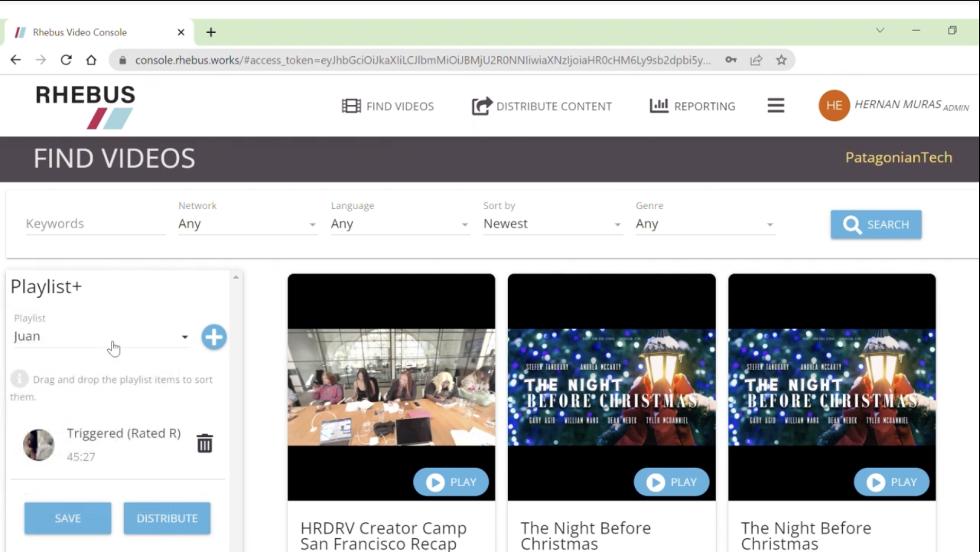Click the share page icon
This screenshot has height=552, width=980.
pyautogui.click(x=756, y=60)
